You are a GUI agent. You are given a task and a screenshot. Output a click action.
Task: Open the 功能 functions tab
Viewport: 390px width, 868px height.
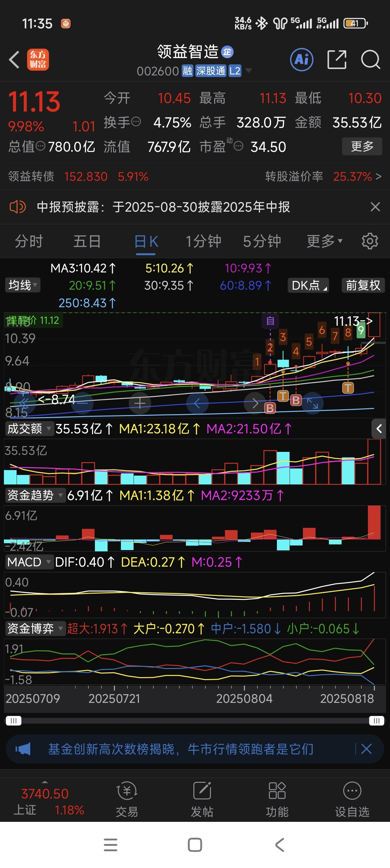coord(277,800)
